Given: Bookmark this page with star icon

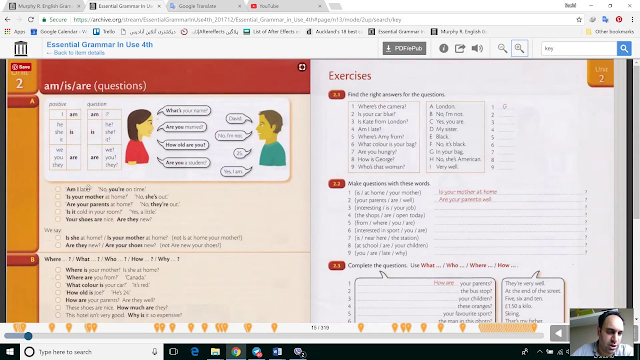Looking at the screenshot, I should tap(579, 19).
